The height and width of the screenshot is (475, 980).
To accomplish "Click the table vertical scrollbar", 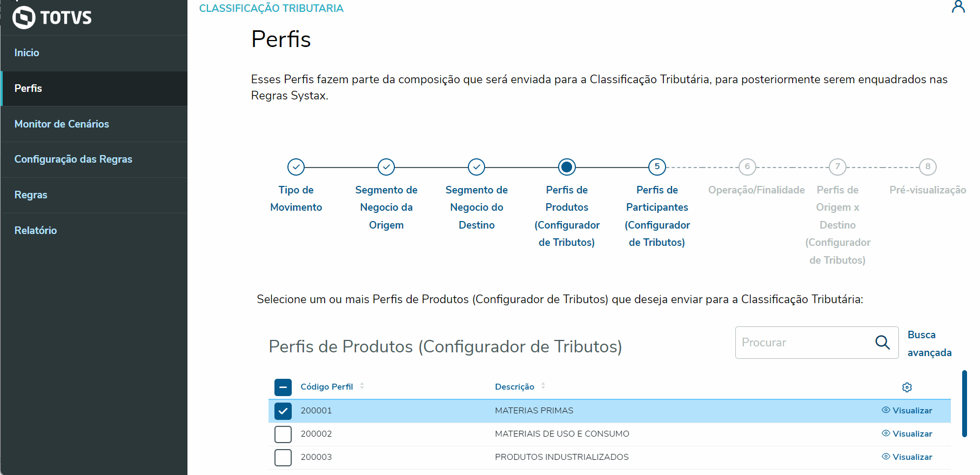I will 964,403.
